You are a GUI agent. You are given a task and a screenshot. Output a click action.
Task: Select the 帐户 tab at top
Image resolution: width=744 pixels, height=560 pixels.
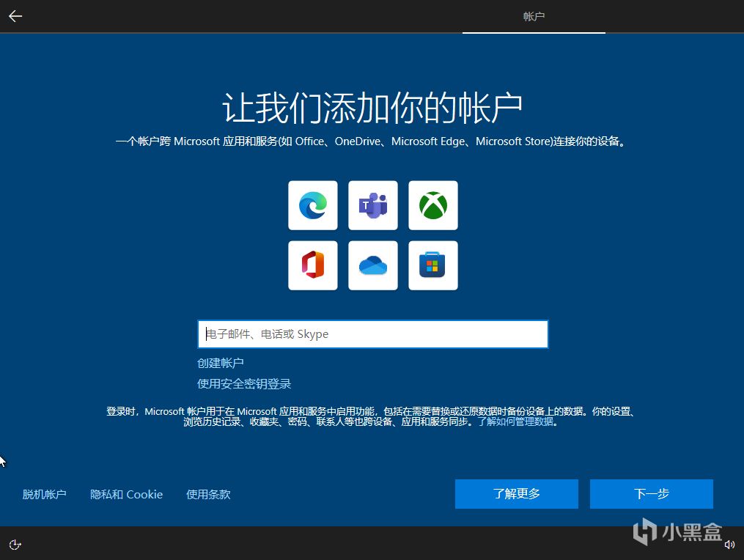click(x=534, y=17)
